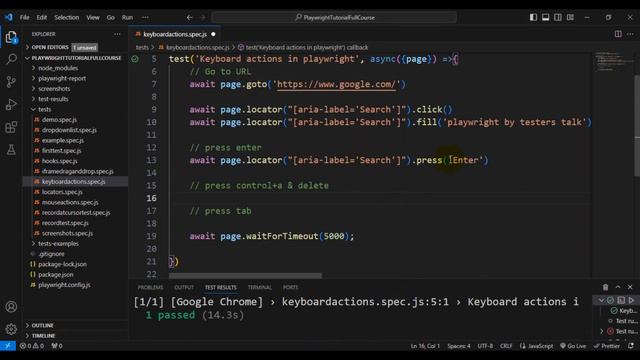Expand the Timeline section

click(x=76, y=336)
